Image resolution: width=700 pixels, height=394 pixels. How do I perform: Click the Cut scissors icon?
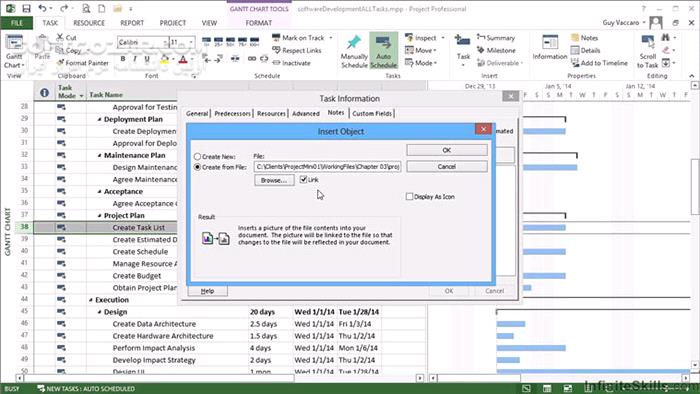pos(60,37)
